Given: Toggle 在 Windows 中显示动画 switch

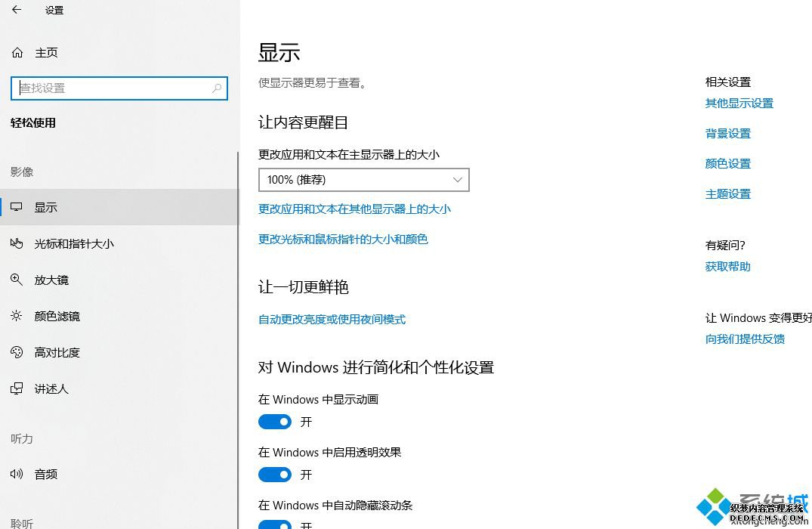Looking at the screenshot, I should 275,422.
